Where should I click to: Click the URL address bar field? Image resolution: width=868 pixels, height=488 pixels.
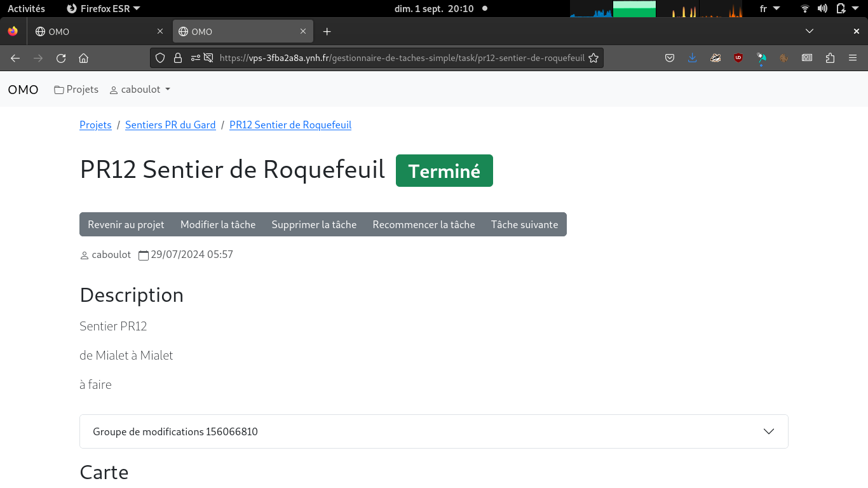[400, 58]
